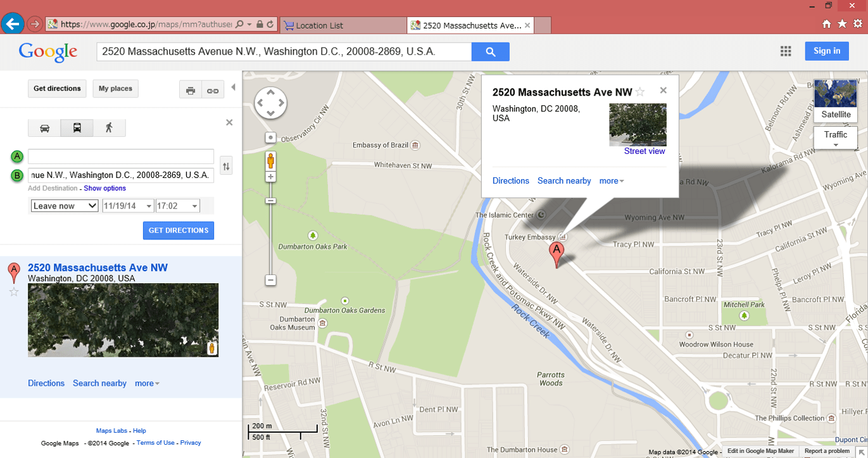
Task: Click the browser back arrow button
Action: tap(13, 25)
